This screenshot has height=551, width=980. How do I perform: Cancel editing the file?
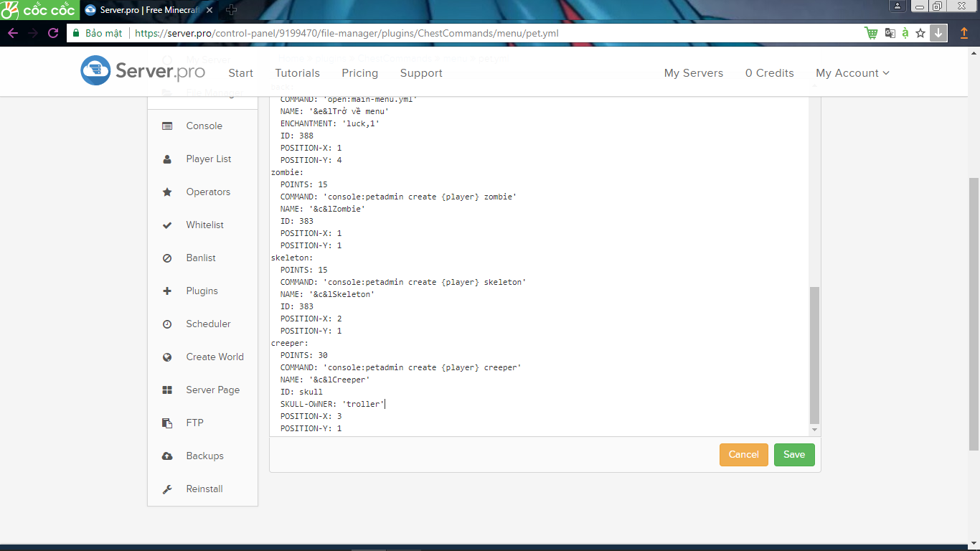[744, 455]
